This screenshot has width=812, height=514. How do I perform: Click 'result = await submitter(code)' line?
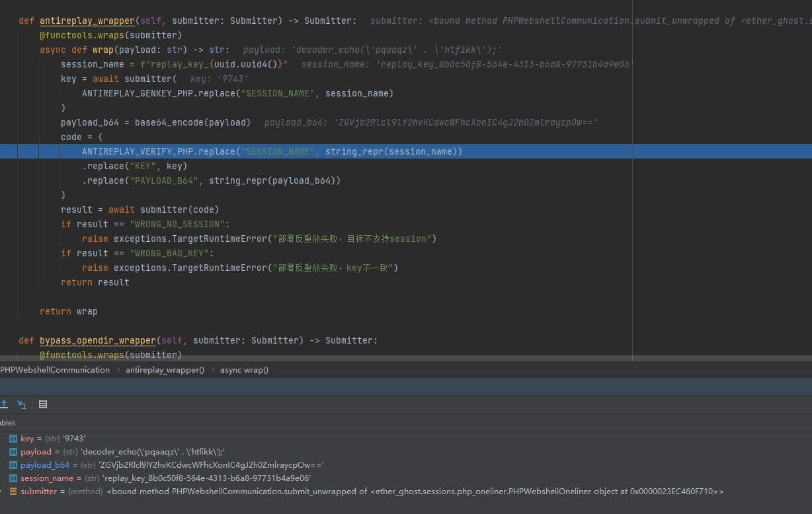pos(140,209)
